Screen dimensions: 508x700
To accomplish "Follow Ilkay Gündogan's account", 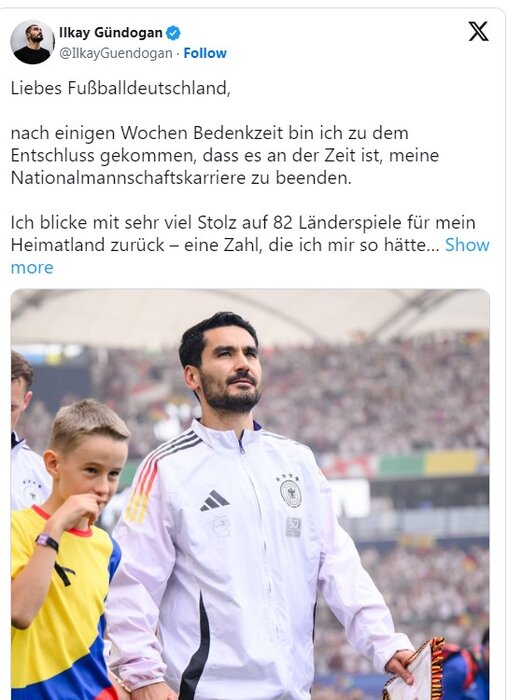I will [205, 53].
